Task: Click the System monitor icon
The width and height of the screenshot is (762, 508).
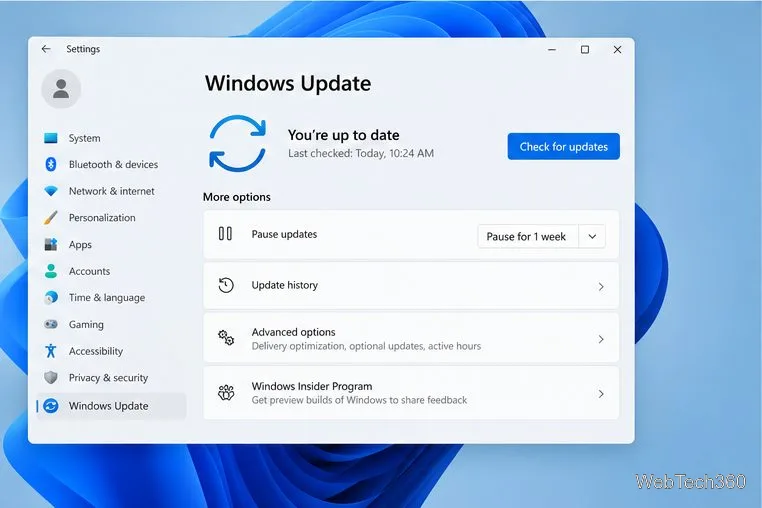Action: click(51, 138)
